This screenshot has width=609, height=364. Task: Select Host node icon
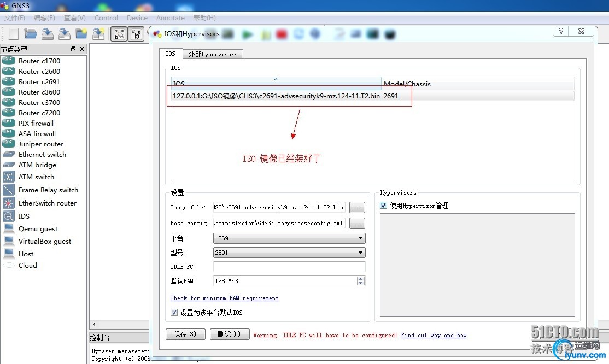click(x=9, y=253)
